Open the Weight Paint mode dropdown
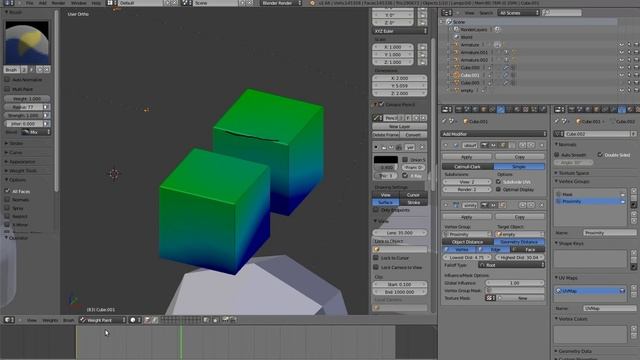The image size is (640, 360). [103, 320]
